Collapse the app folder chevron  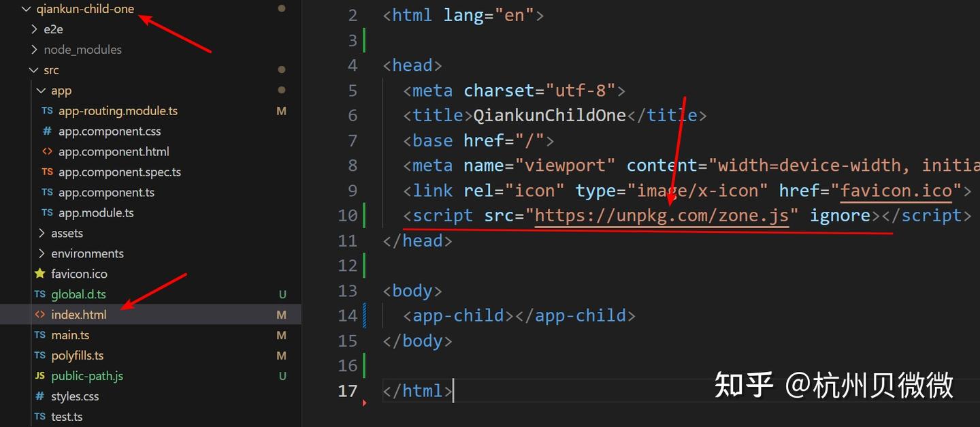pyautogui.click(x=41, y=91)
